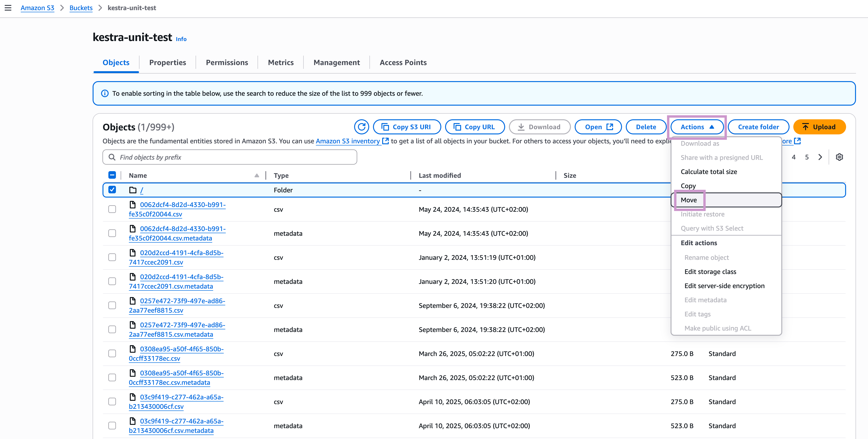Open table preferences gear icon
Viewport: 868px width, 439px height.
839,157
